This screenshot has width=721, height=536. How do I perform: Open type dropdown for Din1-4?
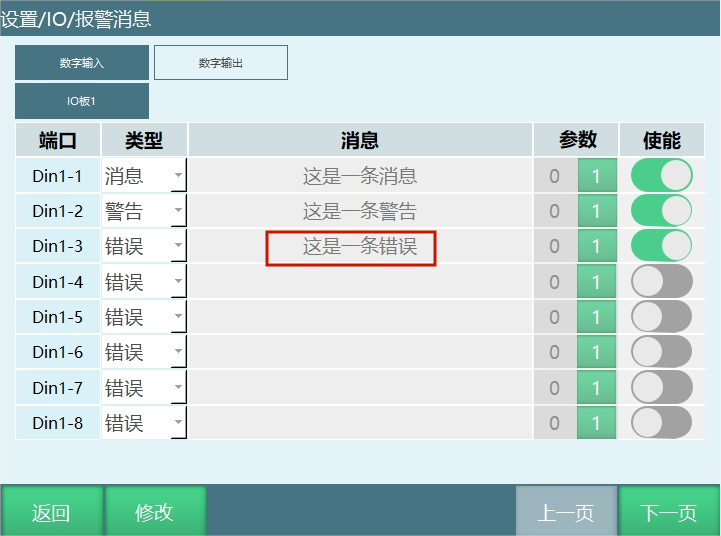coord(144,281)
